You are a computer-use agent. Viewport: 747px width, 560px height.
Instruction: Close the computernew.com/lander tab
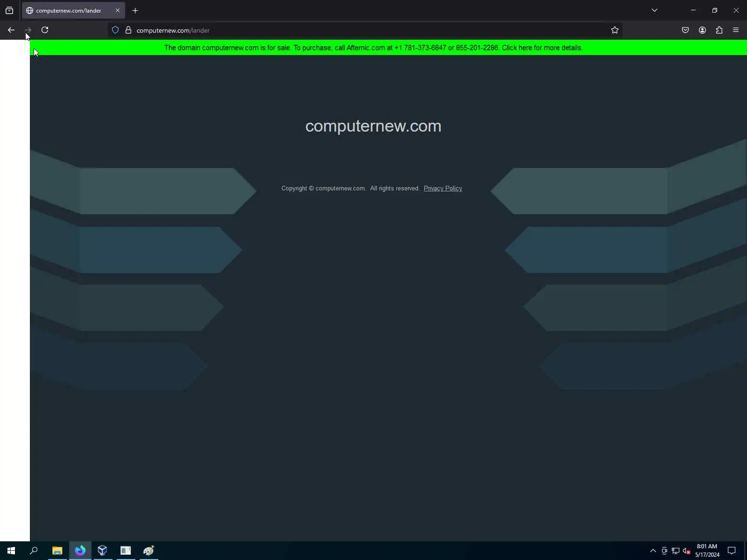(x=118, y=10)
